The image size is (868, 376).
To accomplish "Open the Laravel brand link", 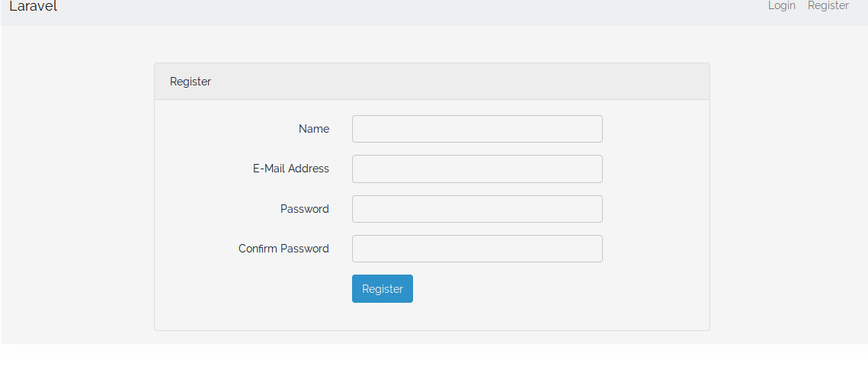I will click(x=33, y=7).
